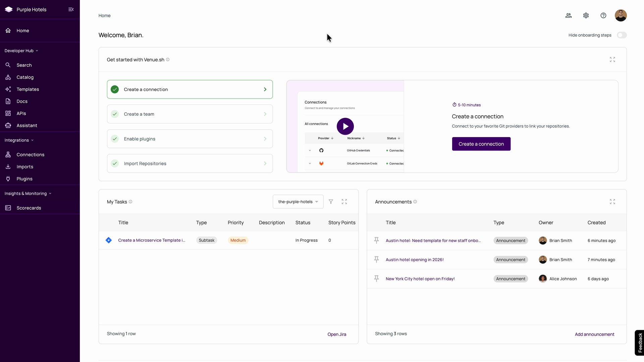Pin the Austin hotel opening announcement
Screen dimensions: 644x362
click(x=376, y=259)
